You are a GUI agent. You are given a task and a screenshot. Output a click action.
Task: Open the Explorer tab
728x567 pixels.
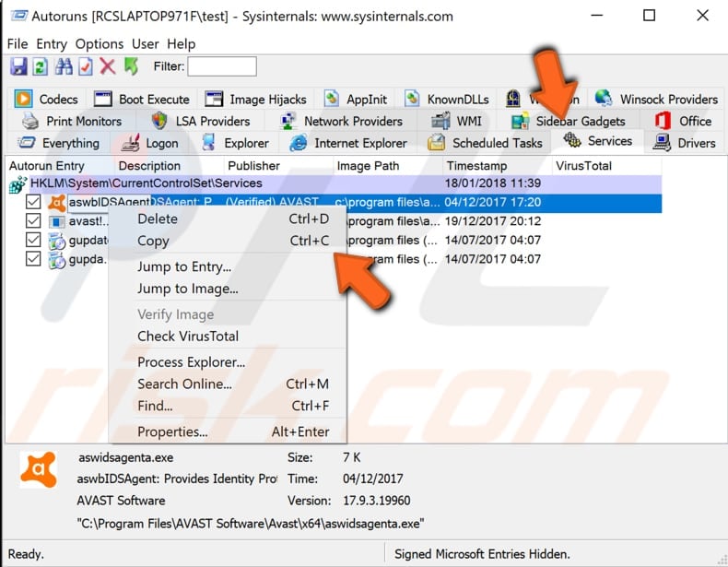tap(236, 143)
